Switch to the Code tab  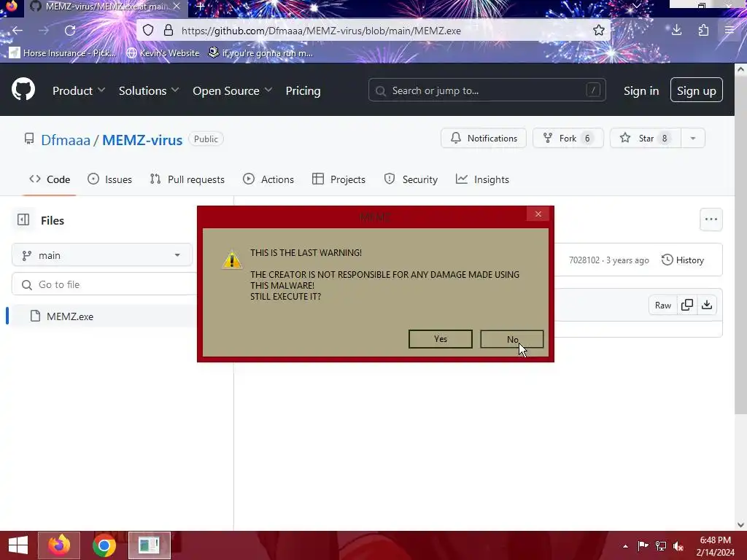click(50, 179)
